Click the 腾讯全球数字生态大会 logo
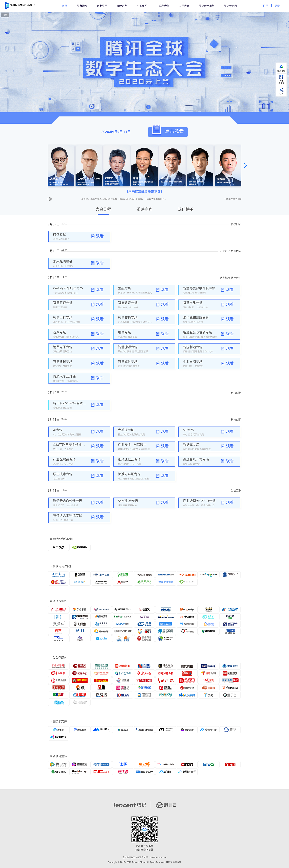The image size is (289, 868). pos(20,5)
